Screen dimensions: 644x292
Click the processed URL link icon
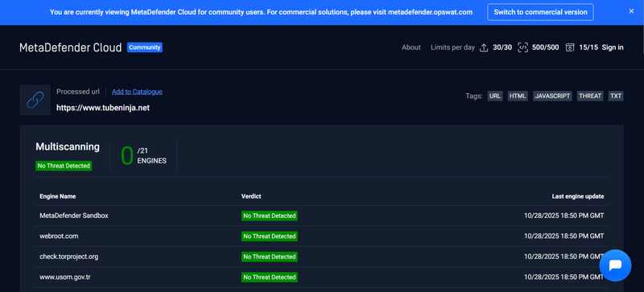point(35,100)
